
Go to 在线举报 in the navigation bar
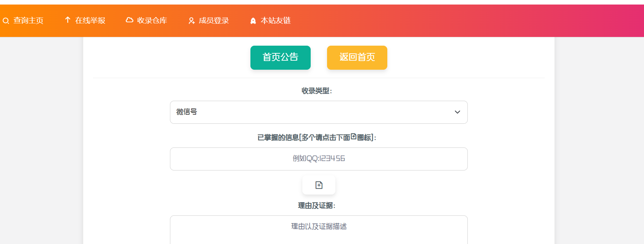[90, 21]
